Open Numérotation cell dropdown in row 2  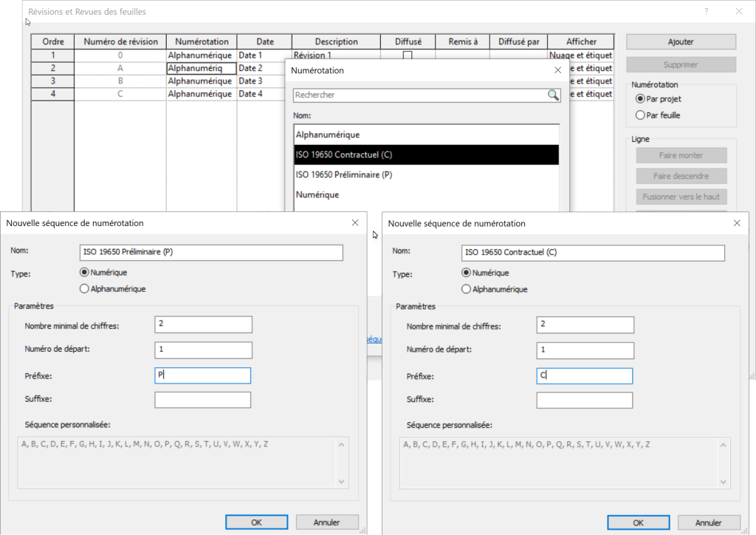coord(202,68)
